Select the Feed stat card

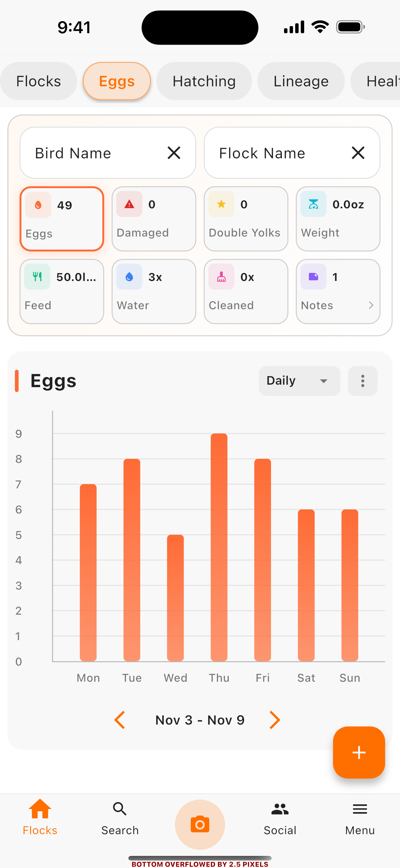pyautogui.click(x=62, y=291)
